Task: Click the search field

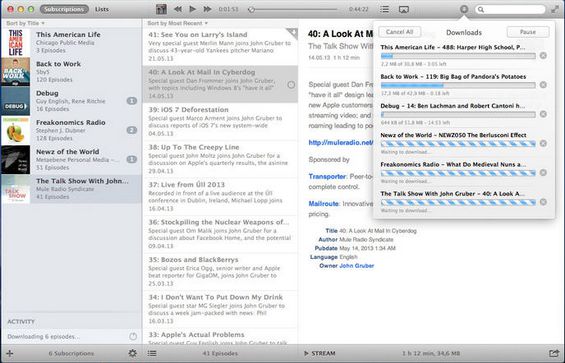Action: (510, 9)
